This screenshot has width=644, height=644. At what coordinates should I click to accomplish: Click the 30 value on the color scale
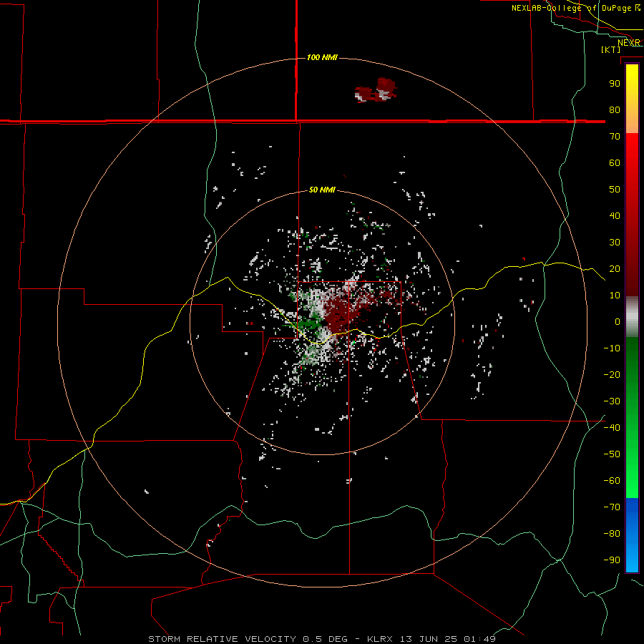615,243
